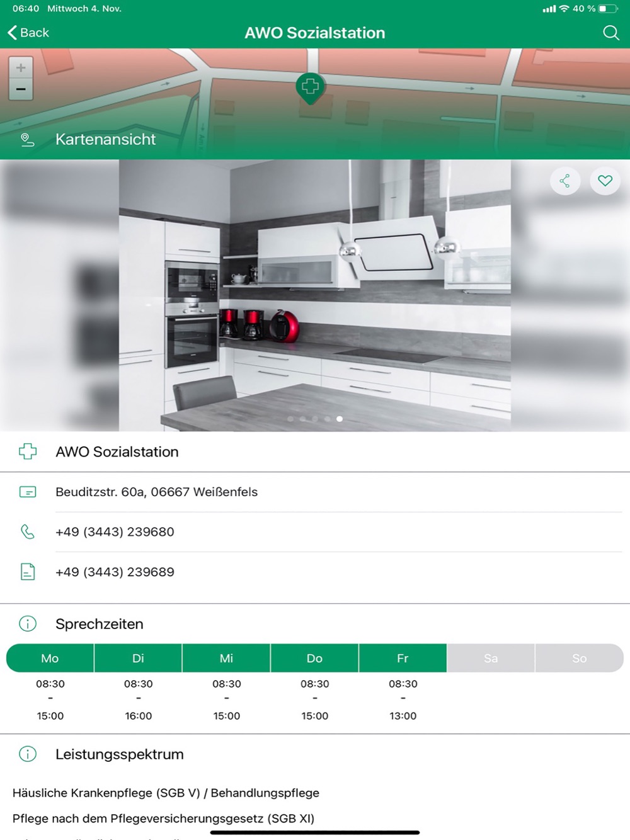Call +49 (3443) 239680
Viewport: 630px width, 840px height.
pos(115,532)
